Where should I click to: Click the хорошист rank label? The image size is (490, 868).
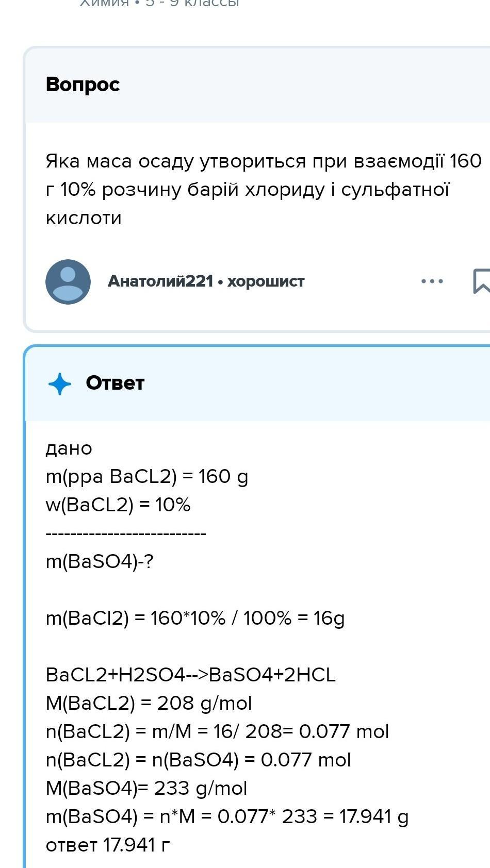pos(266,281)
